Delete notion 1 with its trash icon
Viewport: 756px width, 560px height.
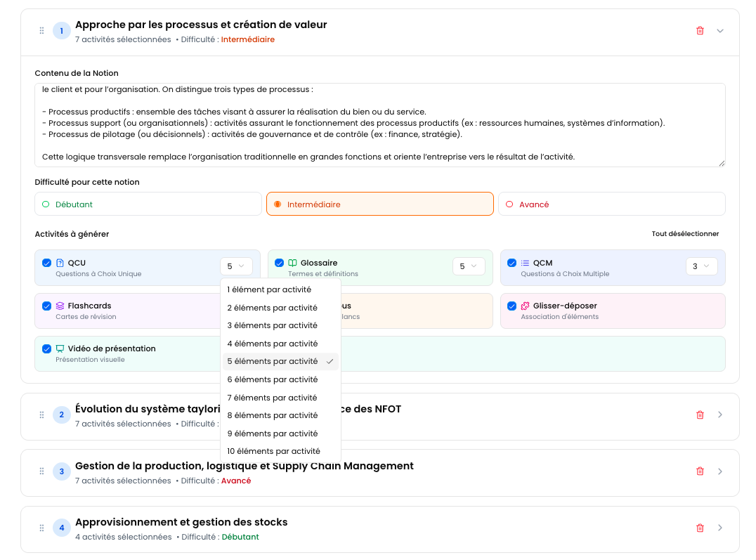click(x=700, y=31)
